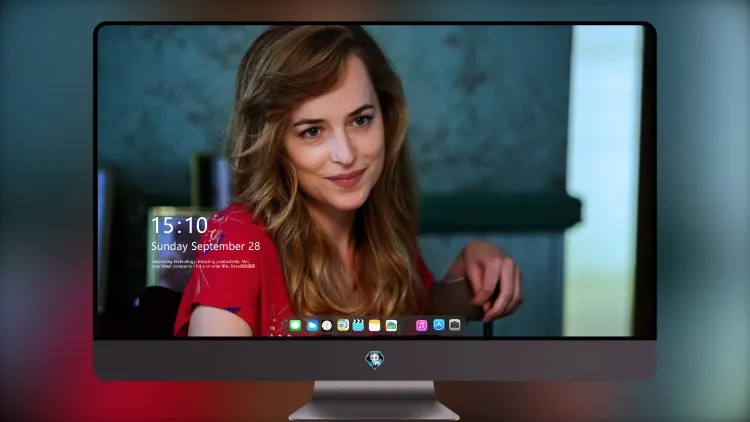This screenshot has height=422, width=750.
Task: Click the small slogan text under the date
Action: click(x=203, y=264)
